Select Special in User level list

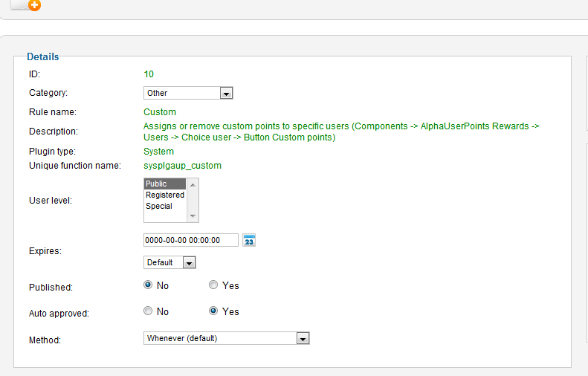(x=159, y=206)
